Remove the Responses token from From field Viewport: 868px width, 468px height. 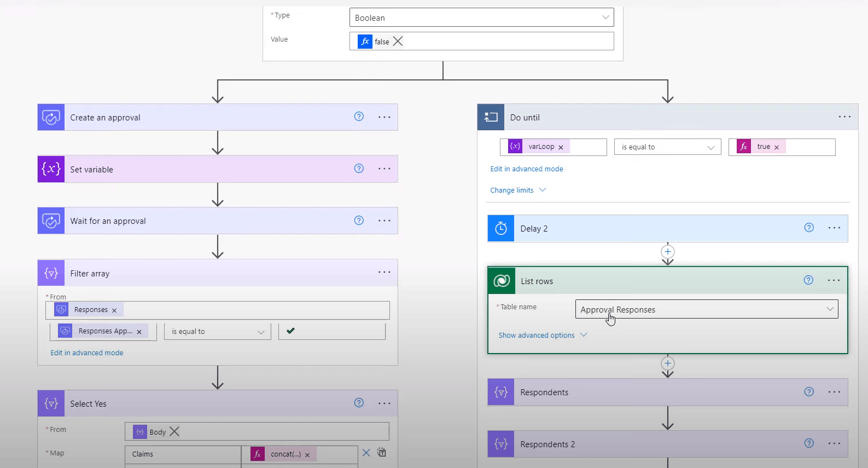(x=114, y=310)
